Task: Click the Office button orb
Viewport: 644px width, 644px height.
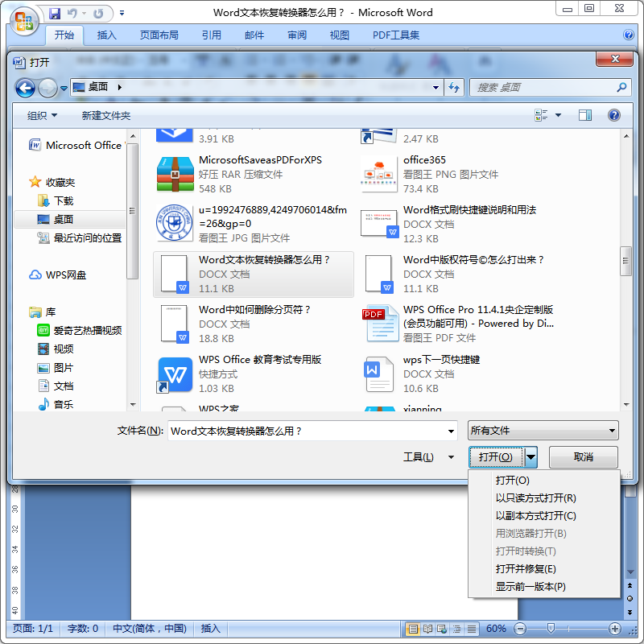Action: [x=24, y=21]
